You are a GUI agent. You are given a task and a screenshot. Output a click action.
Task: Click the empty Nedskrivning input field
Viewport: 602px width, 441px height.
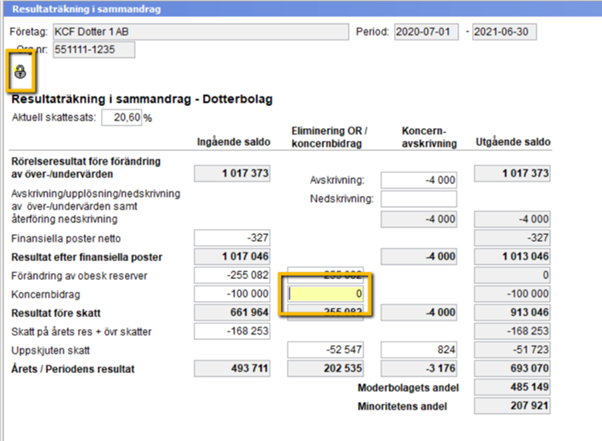[418, 199]
